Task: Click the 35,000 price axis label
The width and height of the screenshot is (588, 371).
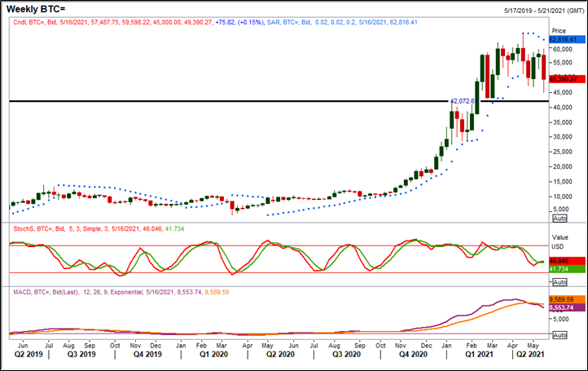Action: click(563, 122)
